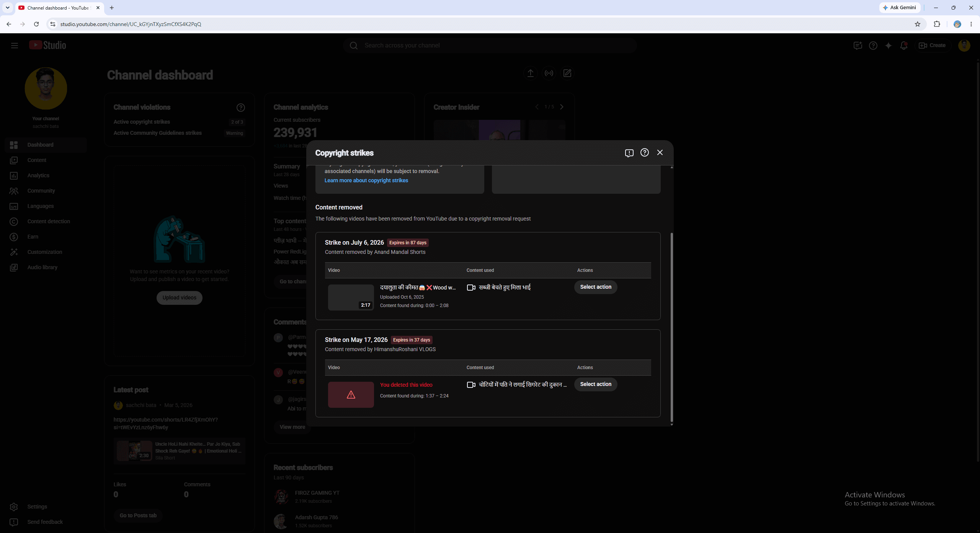Open Languages in the sidebar
980x533 pixels.
(x=46, y=206)
